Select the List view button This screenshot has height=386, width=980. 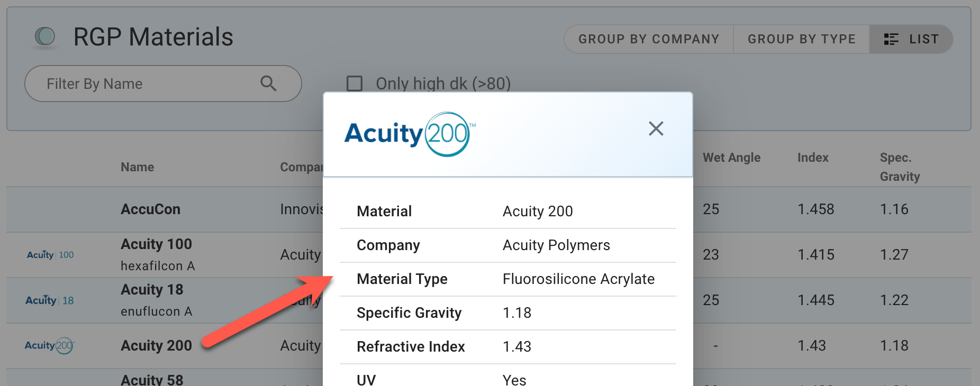[x=911, y=39]
